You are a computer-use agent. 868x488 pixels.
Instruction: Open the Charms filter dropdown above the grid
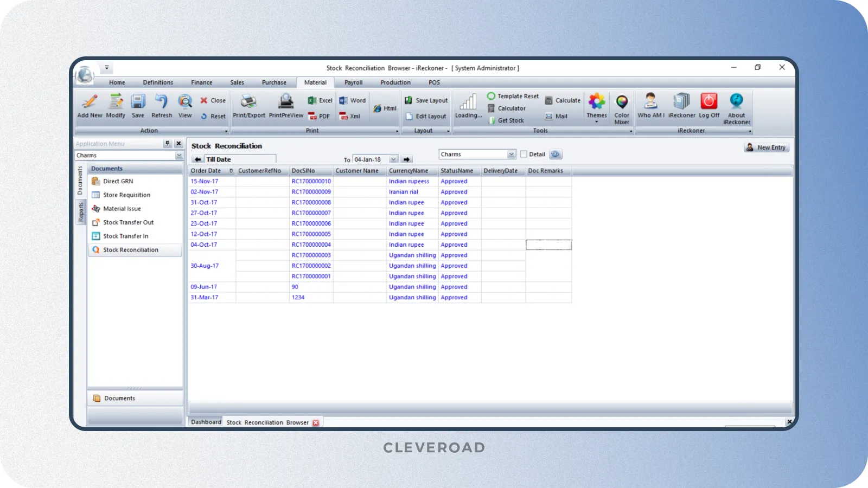click(x=510, y=154)
